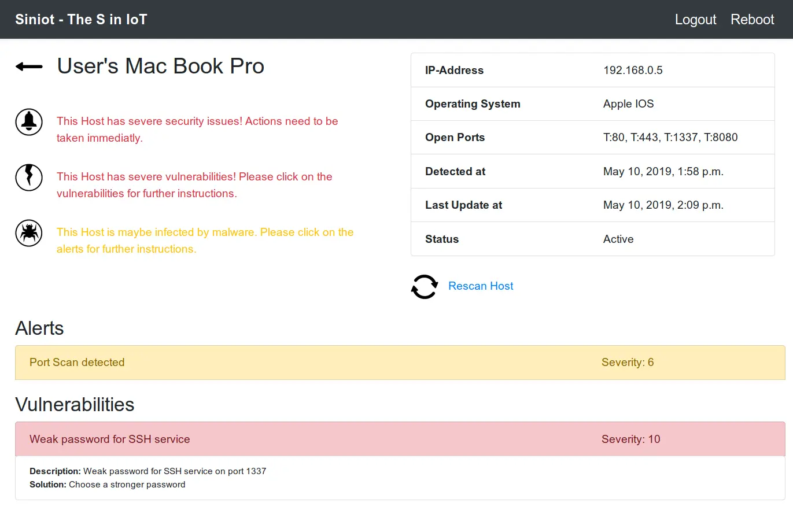Click the Alerts section heading
The height and width of the screenshot is (532, 793).
pyautogui.click(x=39, y=328)
